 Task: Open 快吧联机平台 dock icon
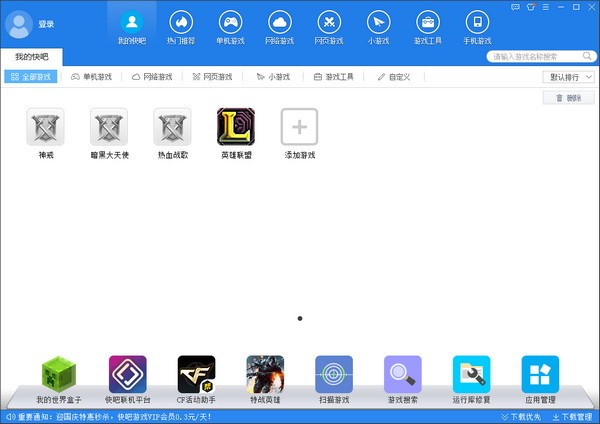click(128, 374)
